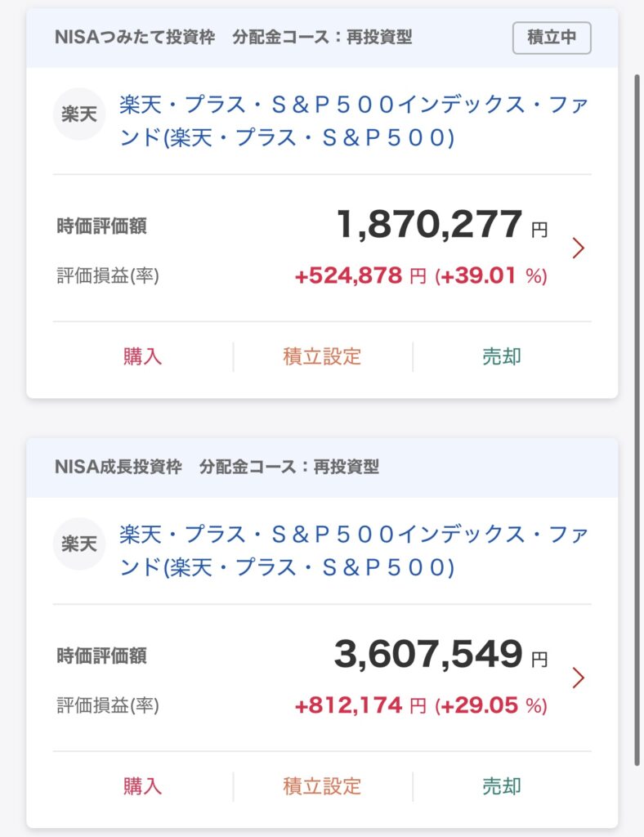Click the +524,878 円 (+39.01%) profit figure

click(421, 276)
